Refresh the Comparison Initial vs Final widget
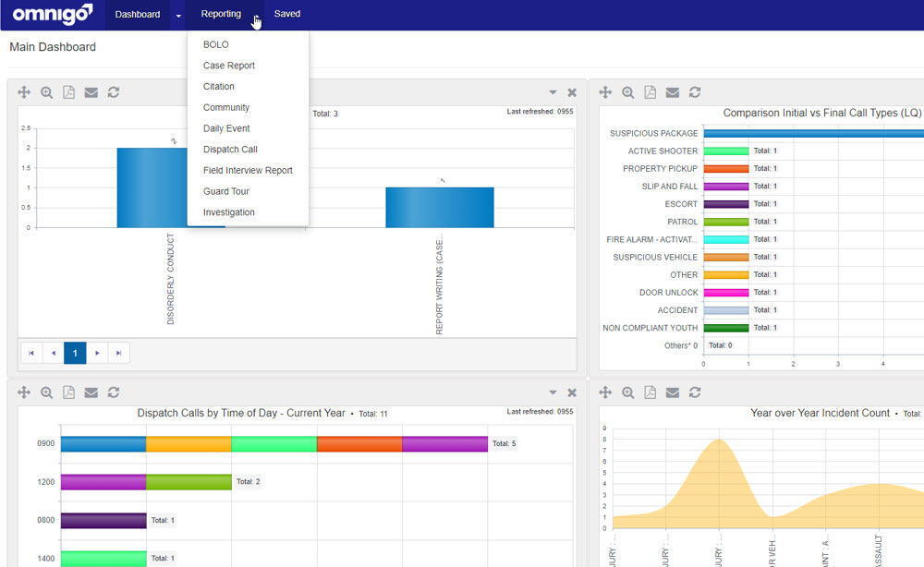 [694, 92]
